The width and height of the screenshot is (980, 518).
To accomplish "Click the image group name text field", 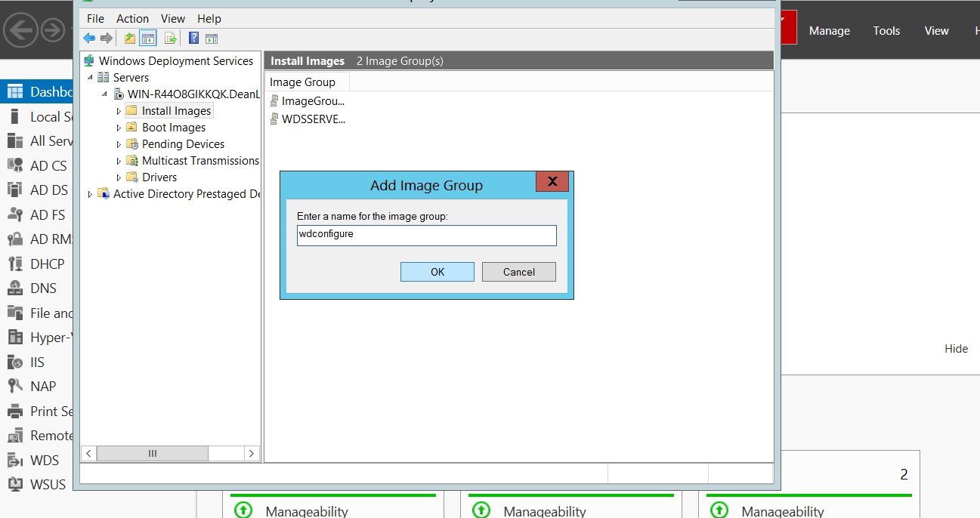I will (x=426, y=235).
